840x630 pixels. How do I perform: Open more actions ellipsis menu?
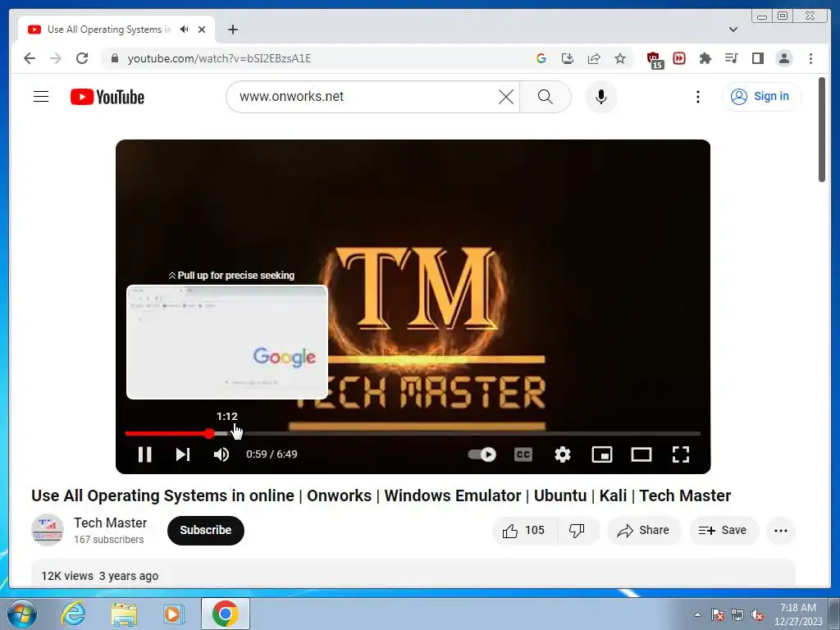click(x=781, y=531)
